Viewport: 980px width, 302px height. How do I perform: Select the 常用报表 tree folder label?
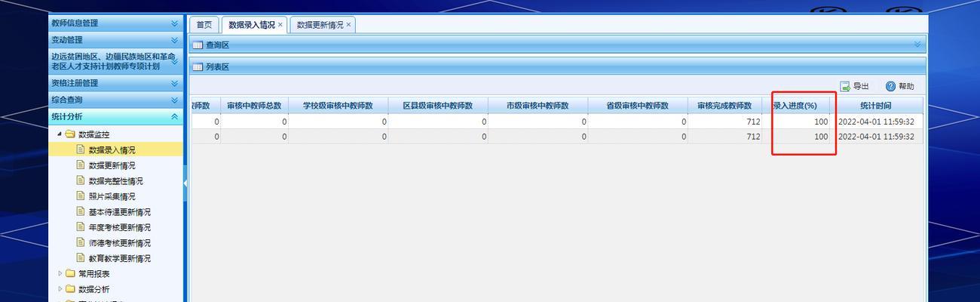tap(94, 274)
